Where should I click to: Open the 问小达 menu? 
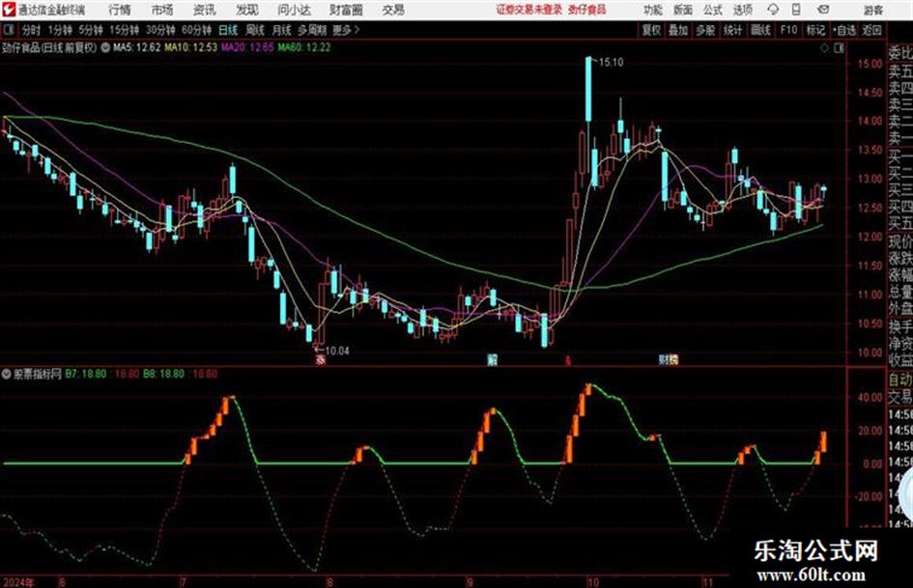point(294,10)
